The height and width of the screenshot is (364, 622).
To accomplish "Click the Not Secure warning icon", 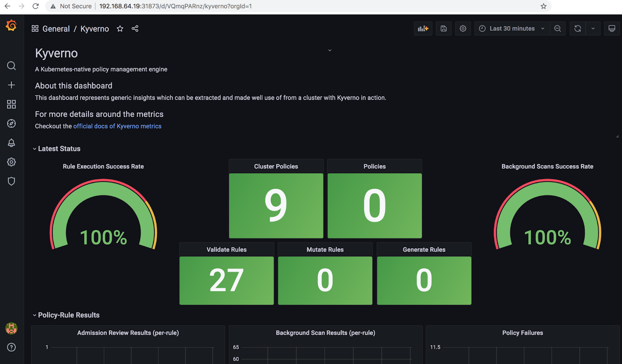I will (53, 6).
